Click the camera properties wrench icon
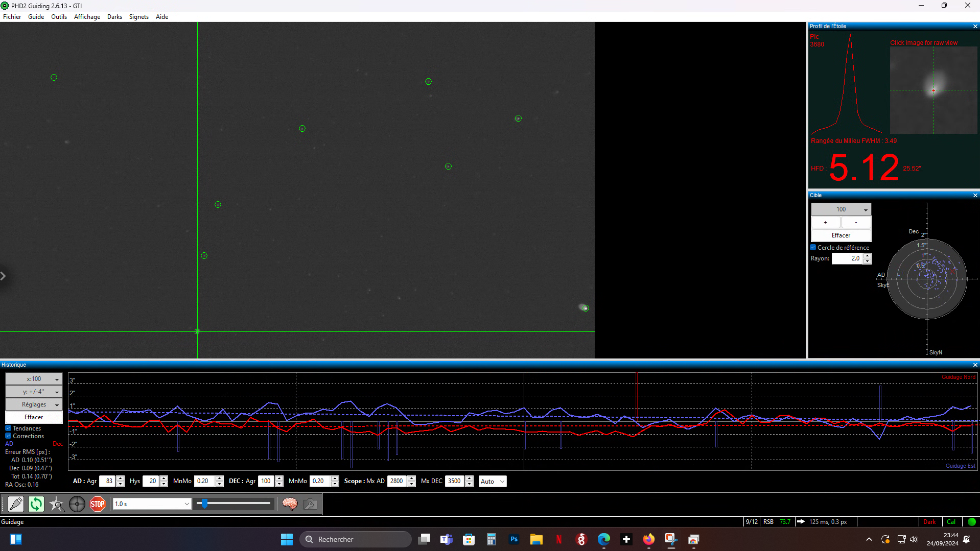Viewport: 980px width, 551px height. coord(310,504)
